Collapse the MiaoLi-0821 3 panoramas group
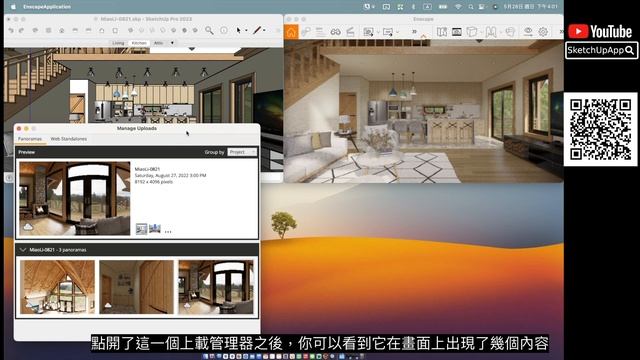 [x=23, y=249]
